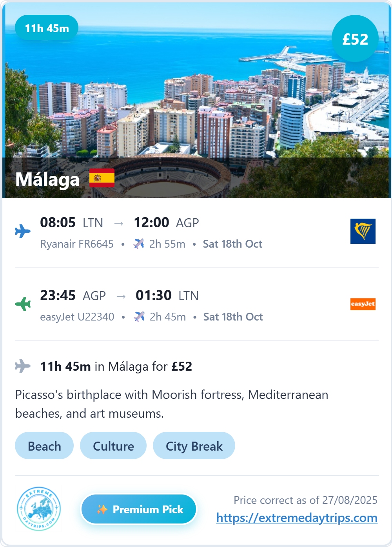The height and width of the screenshot is (547, 392).
Task: Click the Ryanair airline logo
Action: (x=363, y=231)
